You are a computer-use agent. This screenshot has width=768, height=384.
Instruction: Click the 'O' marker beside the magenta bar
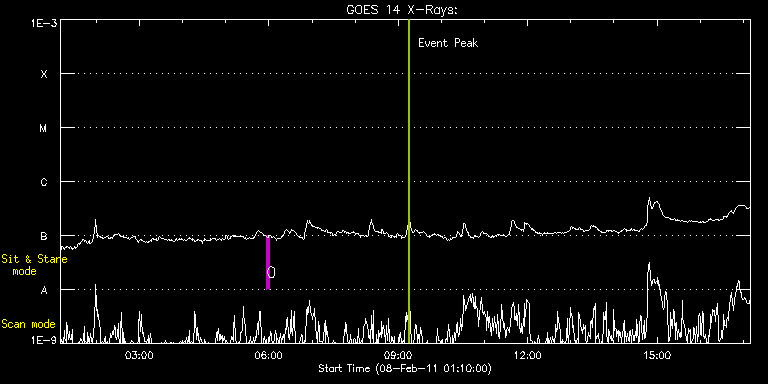tap(271, 272)
